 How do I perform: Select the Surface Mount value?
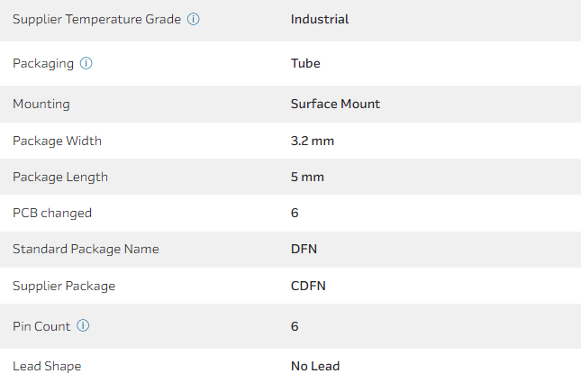[x=335, y=104]
